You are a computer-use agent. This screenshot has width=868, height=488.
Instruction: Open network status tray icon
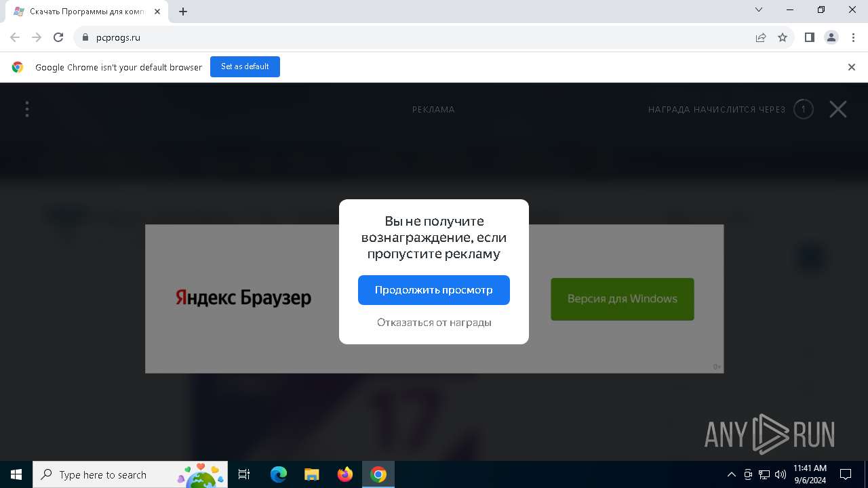(x=764, y=474)
